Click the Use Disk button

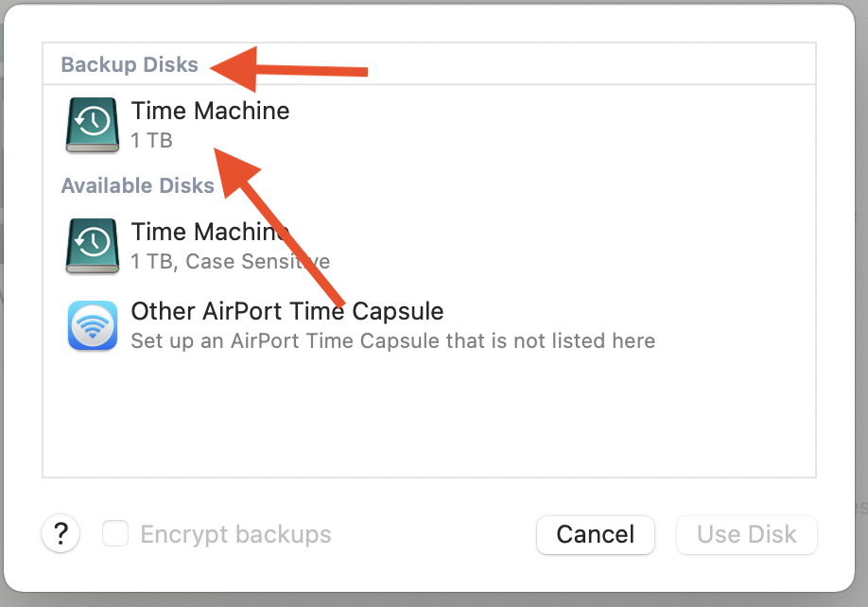[x=746, y=534]
